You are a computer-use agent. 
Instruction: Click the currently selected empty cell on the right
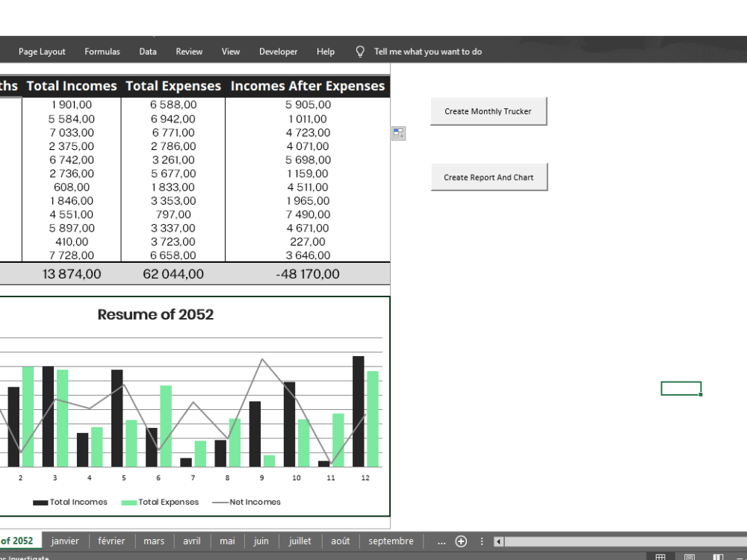click(681, 388)
